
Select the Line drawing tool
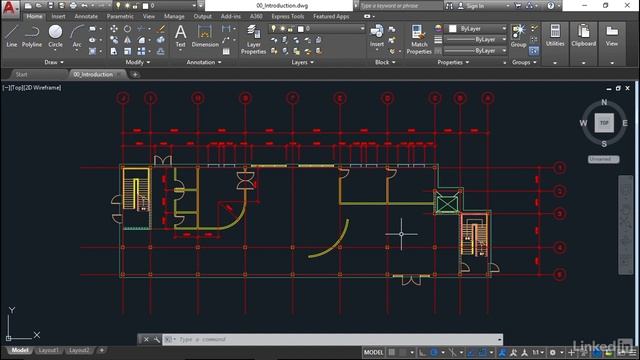pyautogui.click(x=12, y=36)
